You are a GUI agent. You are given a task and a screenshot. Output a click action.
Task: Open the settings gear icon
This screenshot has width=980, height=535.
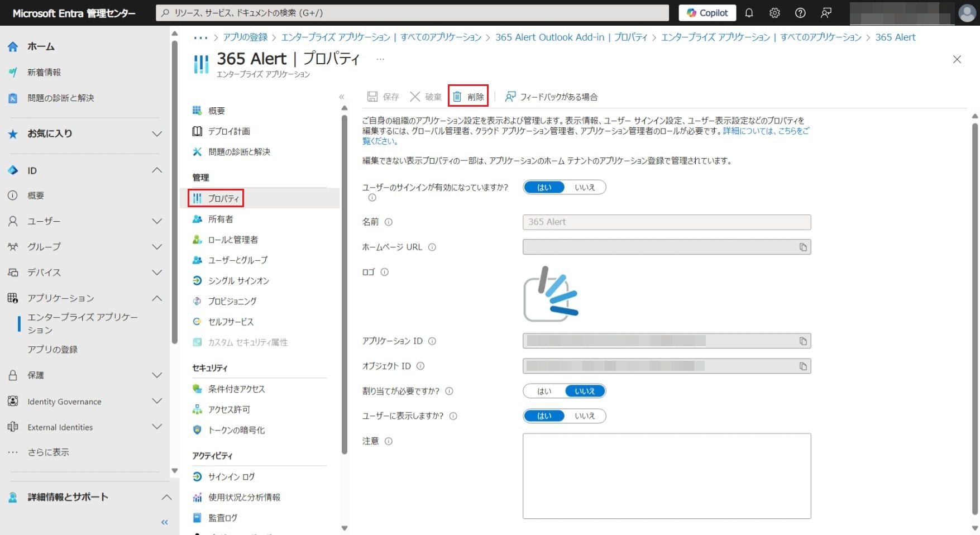pyautogui.click(x=775, y=13)
